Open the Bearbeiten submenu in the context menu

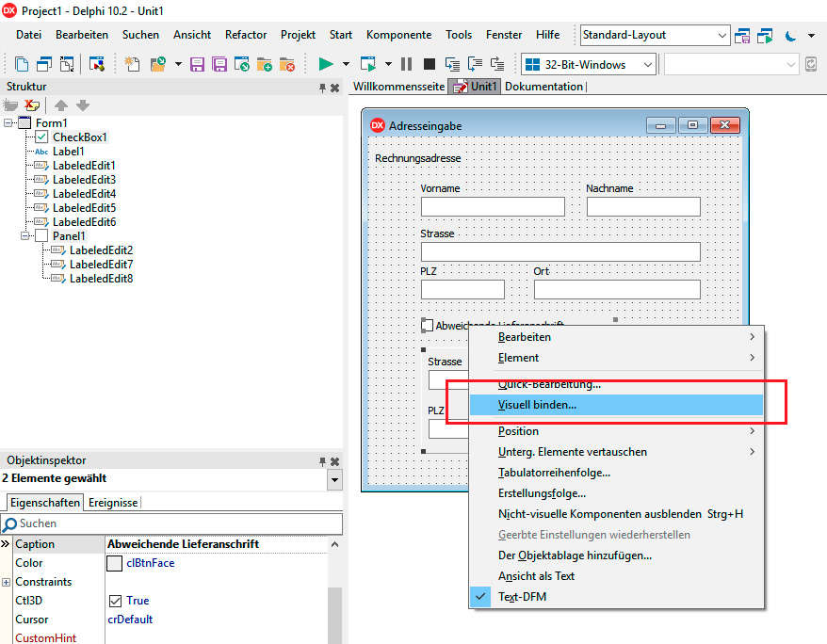(616, 337)
